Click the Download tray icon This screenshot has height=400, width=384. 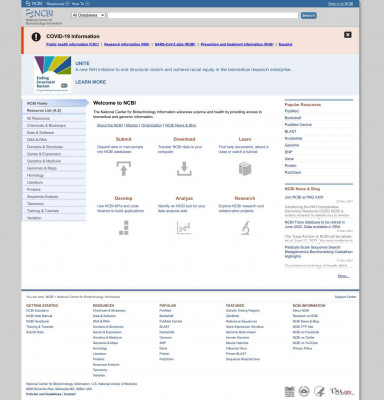[184, 168]
